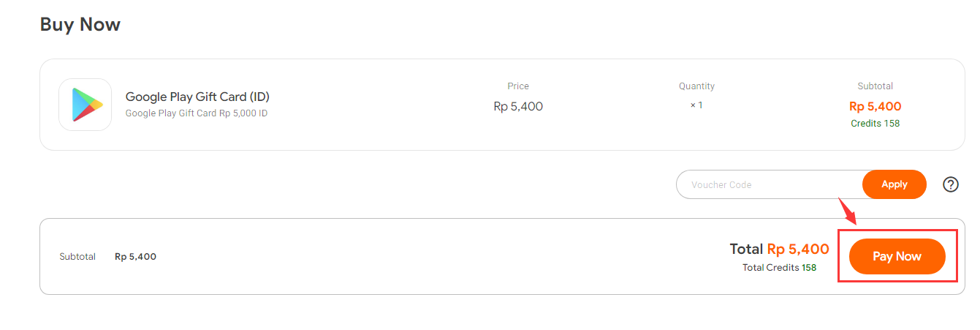This screenshot has width=980, height=330.
Task: Open the voucher help question-mark icon
Action: [950, 184]
